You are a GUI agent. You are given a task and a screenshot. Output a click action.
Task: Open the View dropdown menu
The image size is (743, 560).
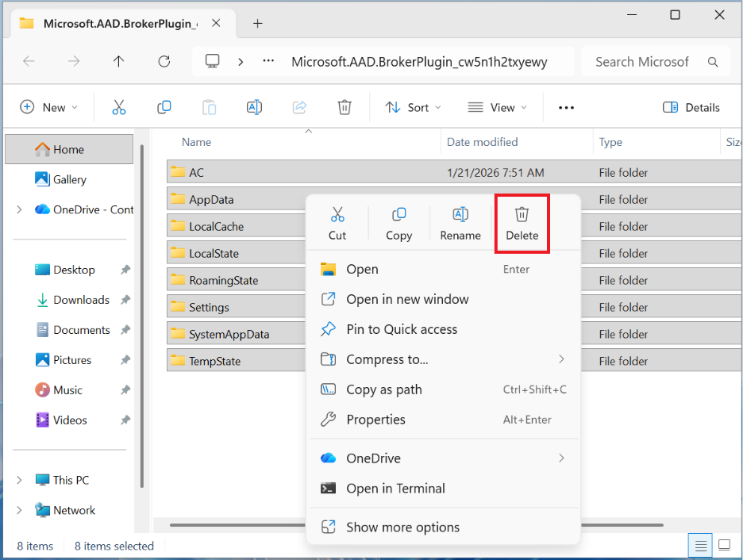click(x=497, y=107)
